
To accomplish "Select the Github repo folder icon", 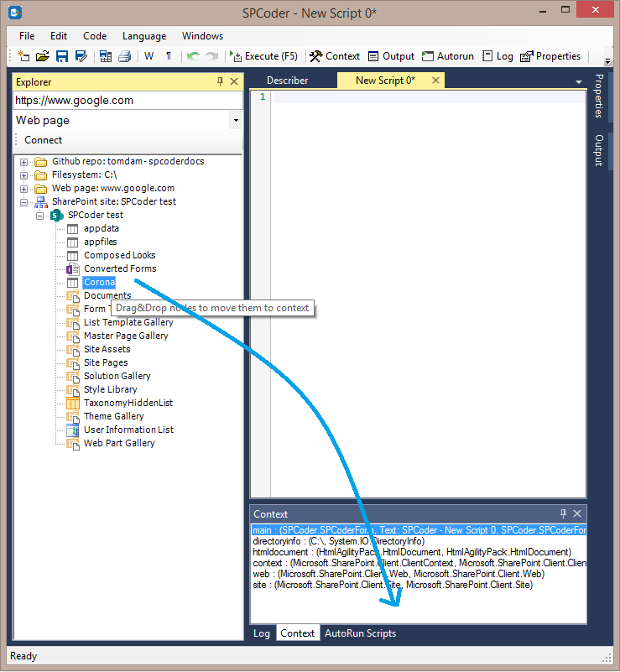I will (x=41, y=162).
